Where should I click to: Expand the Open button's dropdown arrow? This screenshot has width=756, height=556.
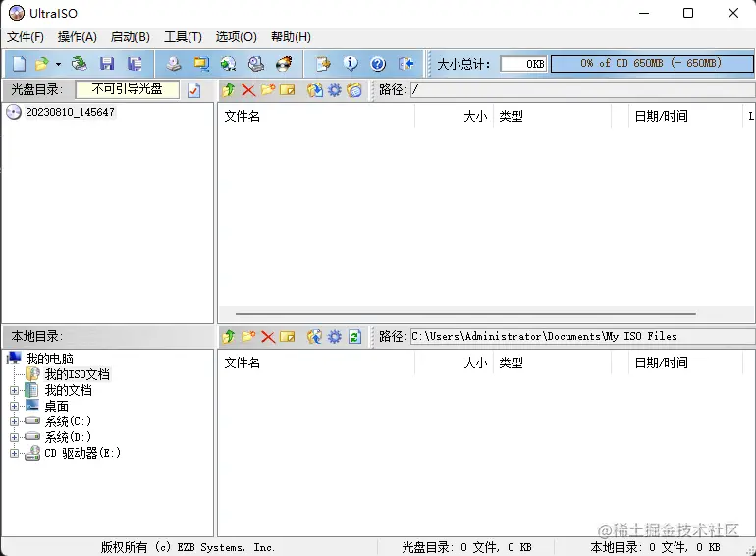[58, 64]
